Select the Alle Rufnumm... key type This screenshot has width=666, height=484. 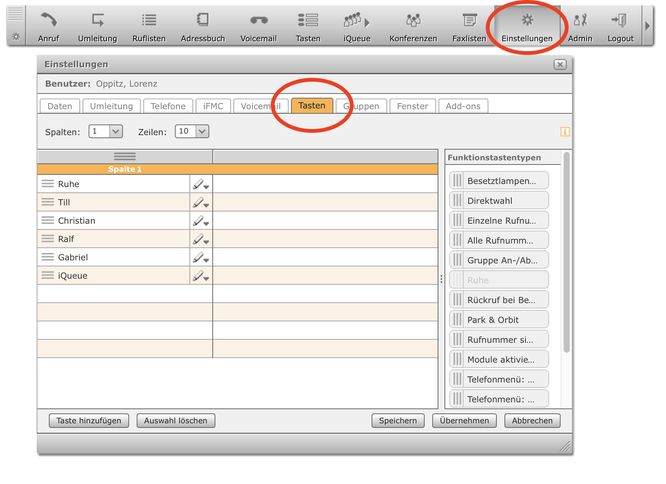pyautogui.click(x=499, y=240)
